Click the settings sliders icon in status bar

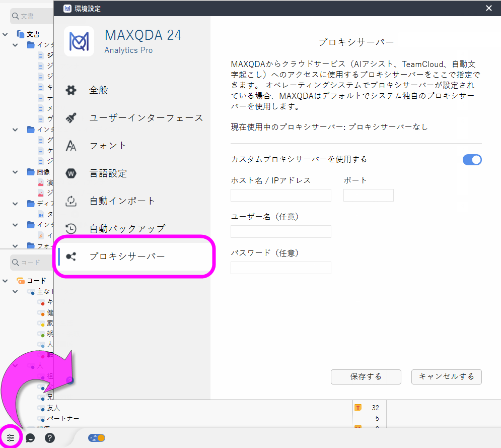click(11, 438)
